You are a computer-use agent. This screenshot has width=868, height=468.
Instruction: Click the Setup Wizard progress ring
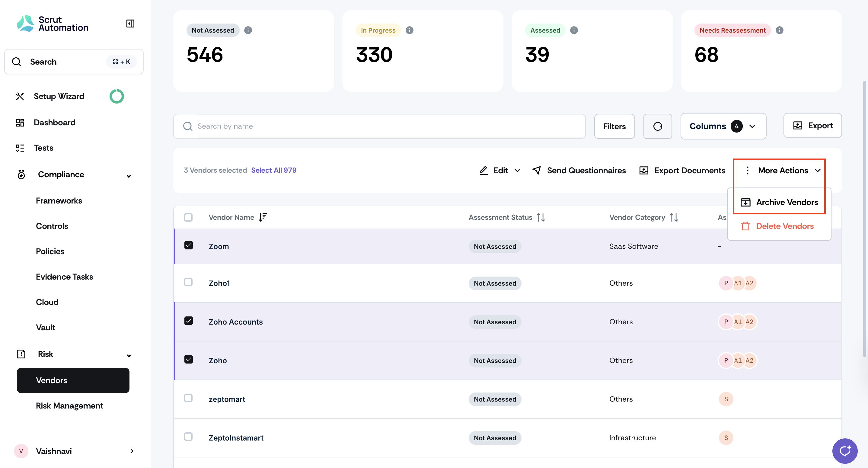116,96
